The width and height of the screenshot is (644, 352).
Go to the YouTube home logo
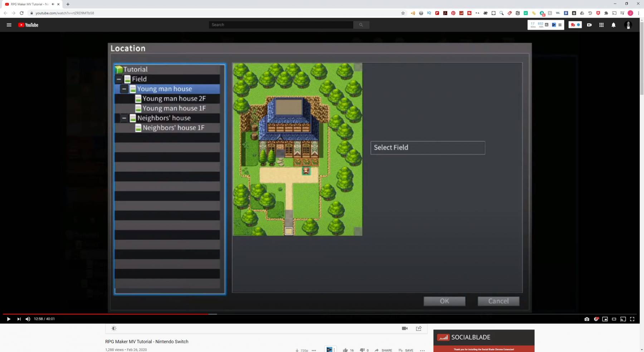28,25
